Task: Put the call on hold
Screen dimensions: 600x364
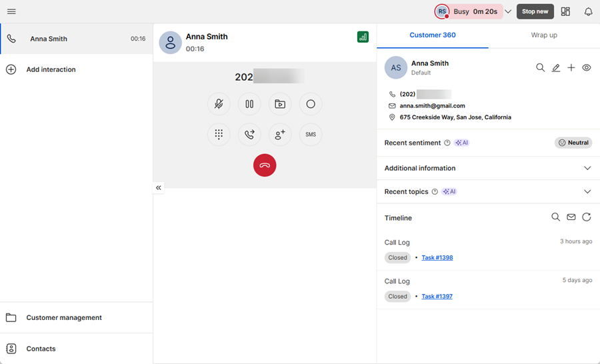Action: 249,104
